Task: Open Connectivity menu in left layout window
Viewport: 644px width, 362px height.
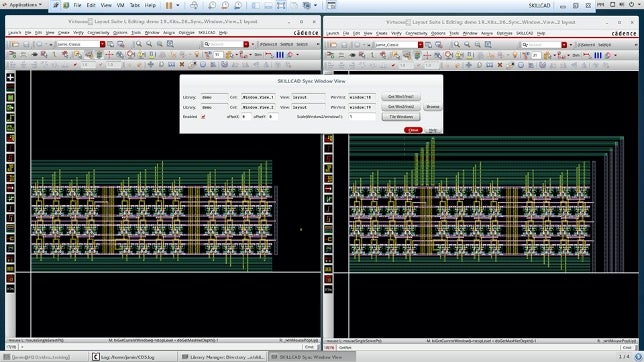Action: (x=98, y=32)
